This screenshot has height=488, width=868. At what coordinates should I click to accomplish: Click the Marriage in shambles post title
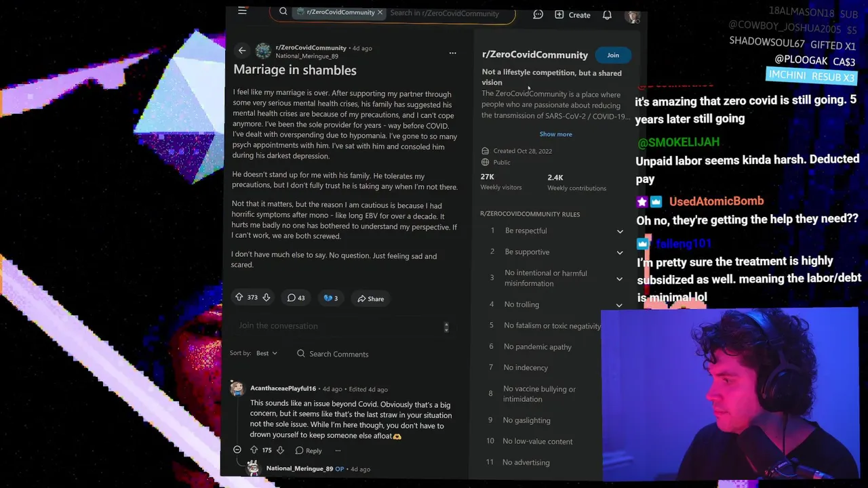(295, 70)
